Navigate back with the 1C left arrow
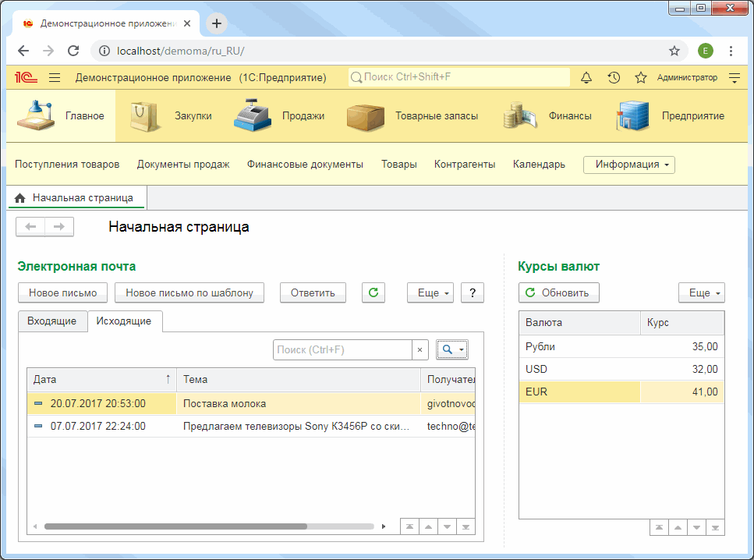This screenshot has width=754, height=560. point(30,227)
